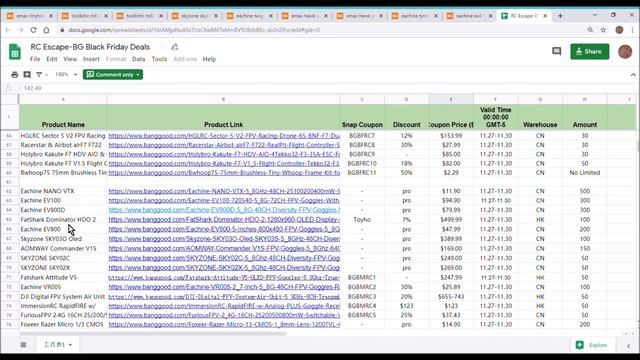Open the Comment only mode dropdown
This screenshot has width=640, height=360.
pos(113,75)
